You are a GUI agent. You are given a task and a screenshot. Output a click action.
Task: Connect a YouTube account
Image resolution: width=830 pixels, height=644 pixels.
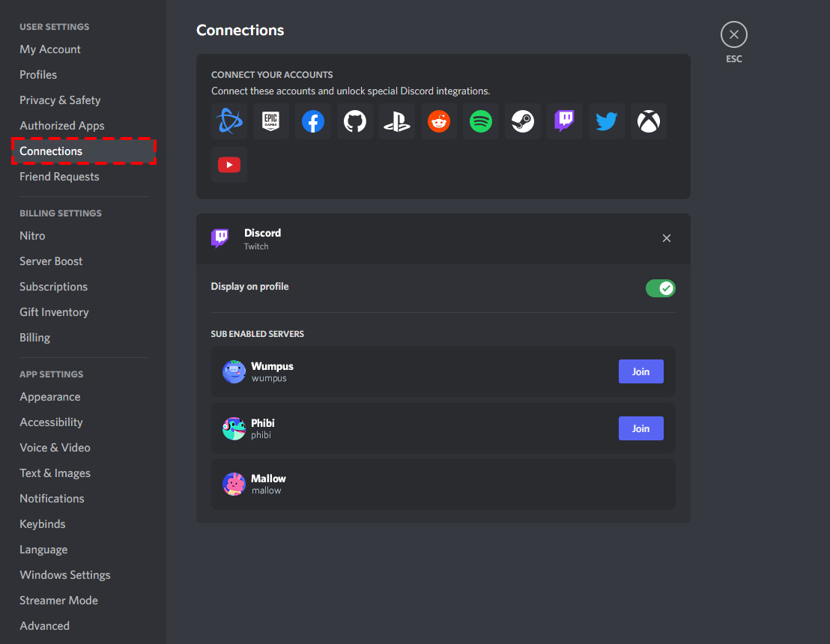pyautogui.click(x=229, y=165)
